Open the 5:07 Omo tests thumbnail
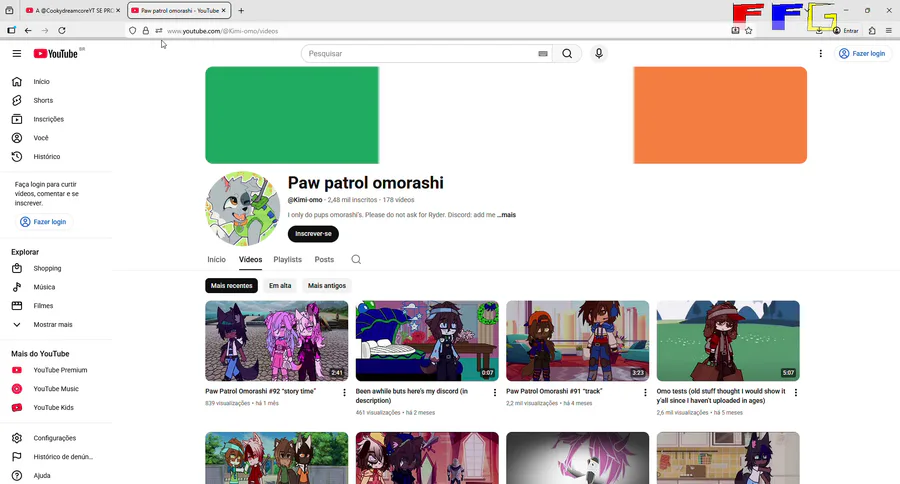900x484 pixels. 728,340
